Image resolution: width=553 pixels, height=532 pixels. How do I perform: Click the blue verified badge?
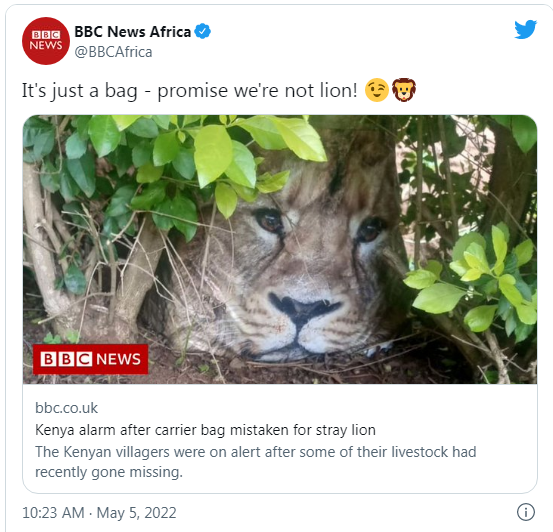click(x=203, y=31)
